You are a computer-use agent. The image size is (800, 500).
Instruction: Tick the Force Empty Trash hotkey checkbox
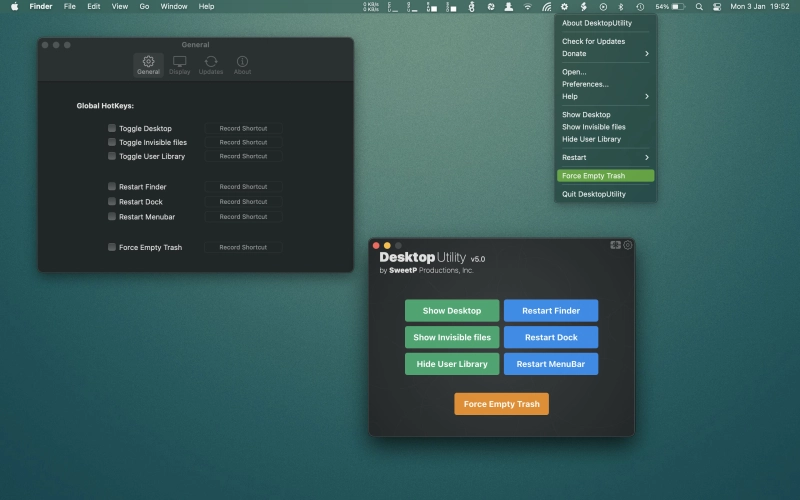112,247
